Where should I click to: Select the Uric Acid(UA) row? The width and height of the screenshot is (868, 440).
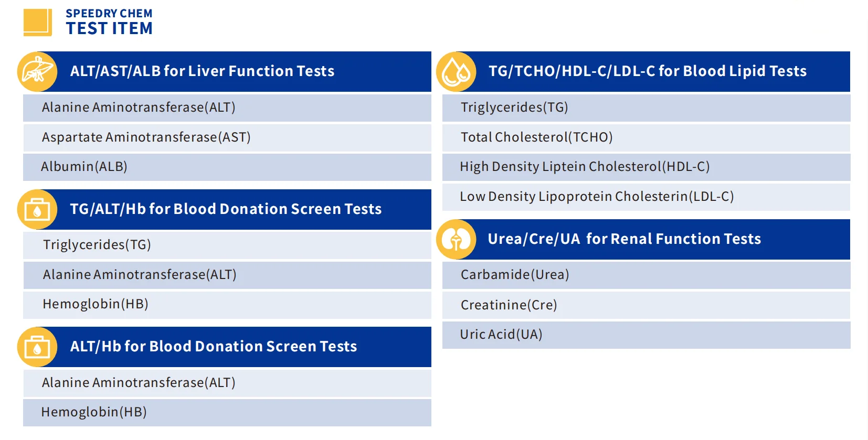[646, 335]
